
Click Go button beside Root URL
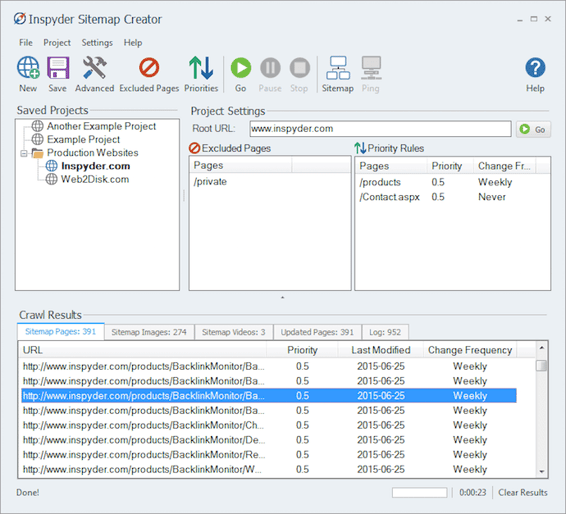pos(534,129)
